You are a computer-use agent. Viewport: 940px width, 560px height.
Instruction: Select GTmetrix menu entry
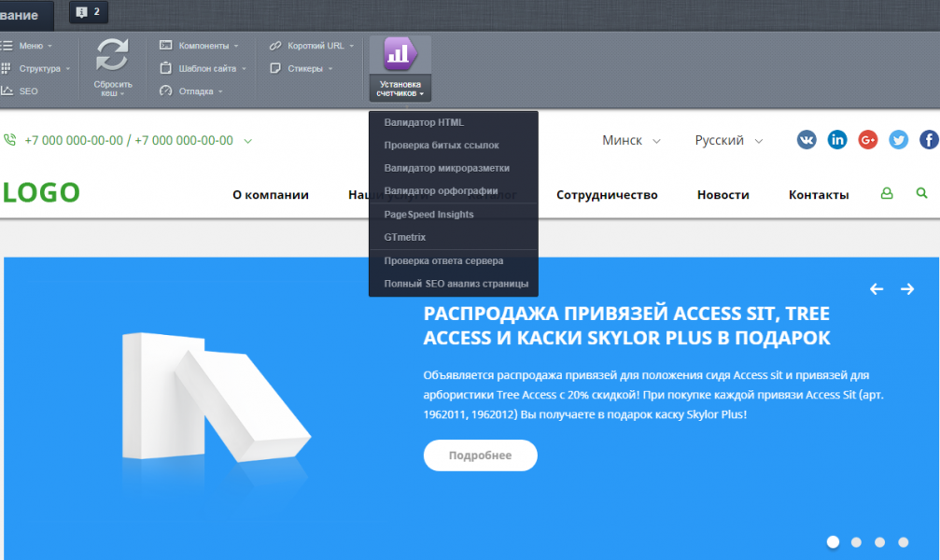(x=454, y=237)
